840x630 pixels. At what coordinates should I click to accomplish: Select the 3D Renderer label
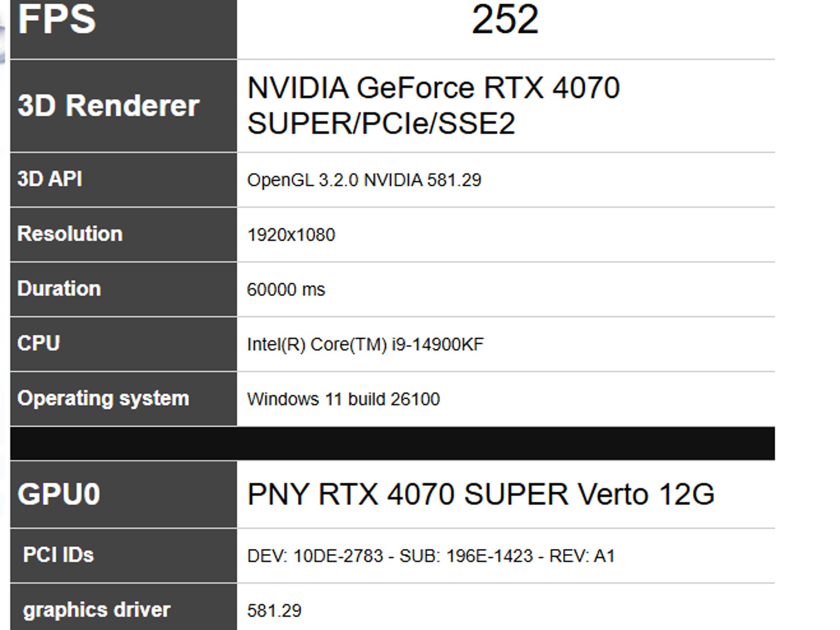(x=108, y=105)
